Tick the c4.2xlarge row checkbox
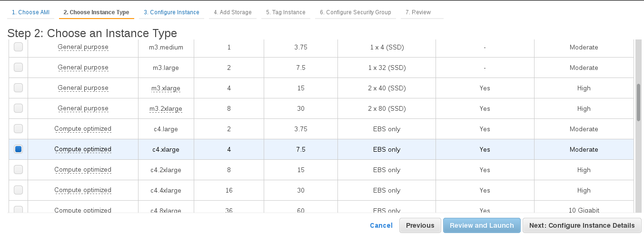644x243 pixels. (x=18, y=169)
